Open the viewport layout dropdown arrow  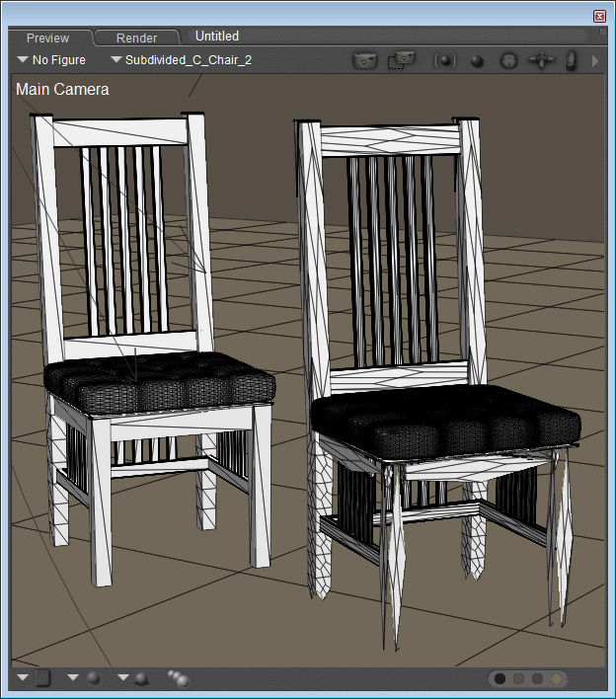[x=23, y=677]
